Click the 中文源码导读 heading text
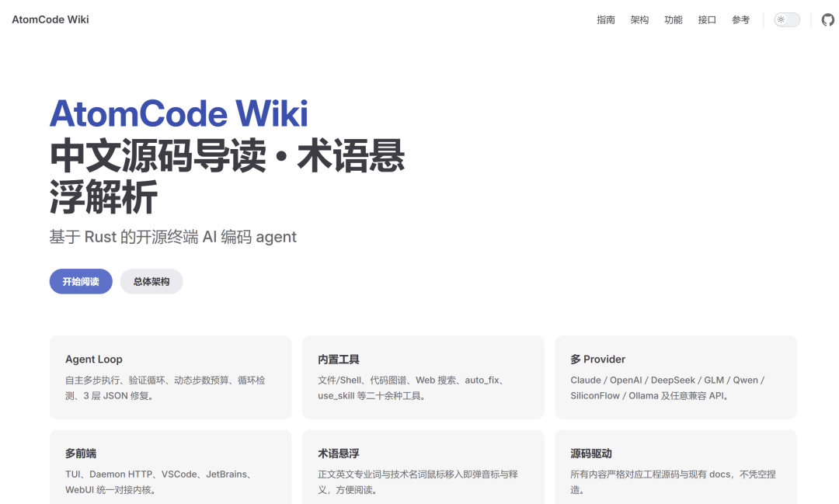Screen dimensions: 839x504 (x=158, y=155)
